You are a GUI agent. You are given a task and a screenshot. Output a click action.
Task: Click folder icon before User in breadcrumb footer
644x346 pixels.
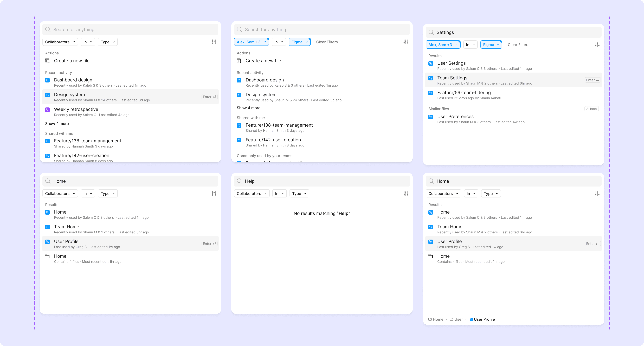point(452,319)
